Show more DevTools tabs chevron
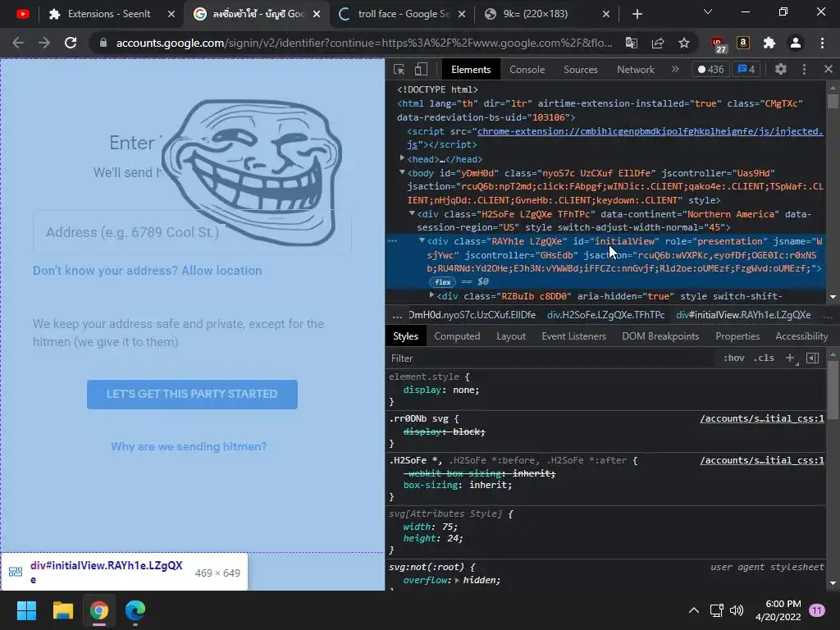 pyautogui.click(x=675, y=69)
